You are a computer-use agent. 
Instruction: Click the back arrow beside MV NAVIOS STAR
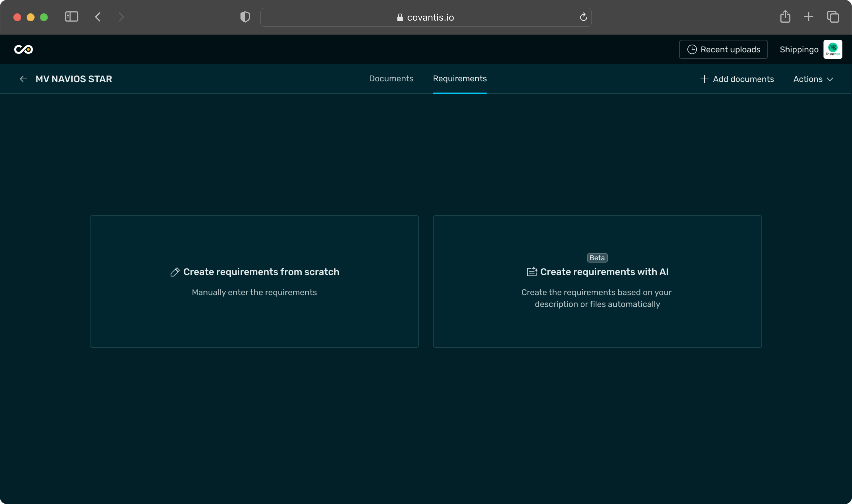(23, 79)
